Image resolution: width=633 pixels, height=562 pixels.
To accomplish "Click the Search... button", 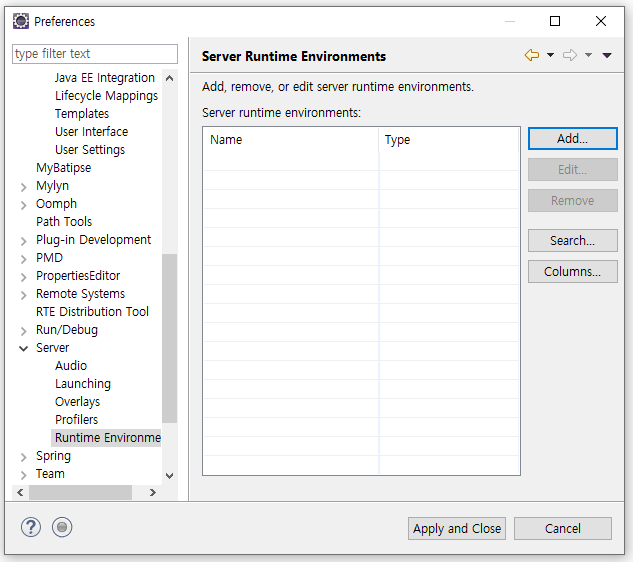I will (572, 241).
